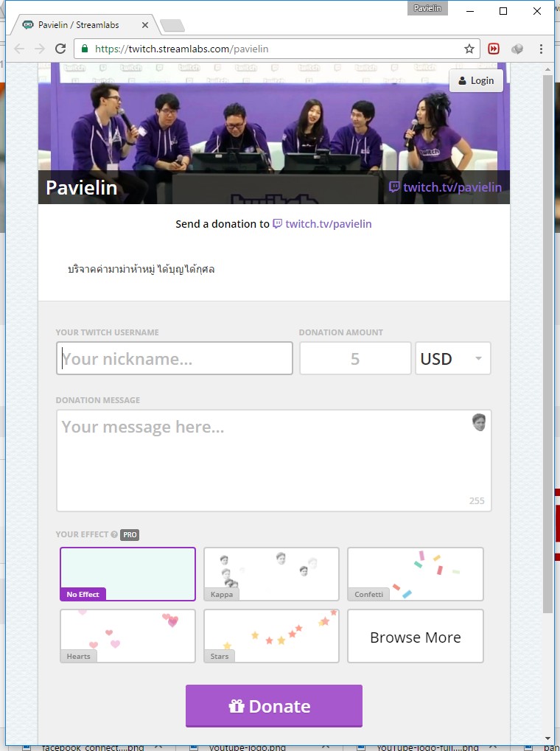Bookmark page using star icon

[x=469, y=49]
